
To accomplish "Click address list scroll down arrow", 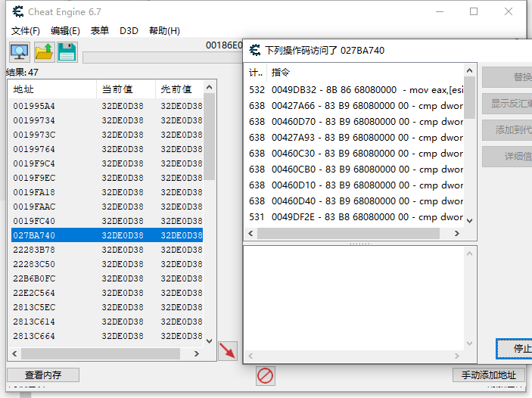I will (210, 341).
